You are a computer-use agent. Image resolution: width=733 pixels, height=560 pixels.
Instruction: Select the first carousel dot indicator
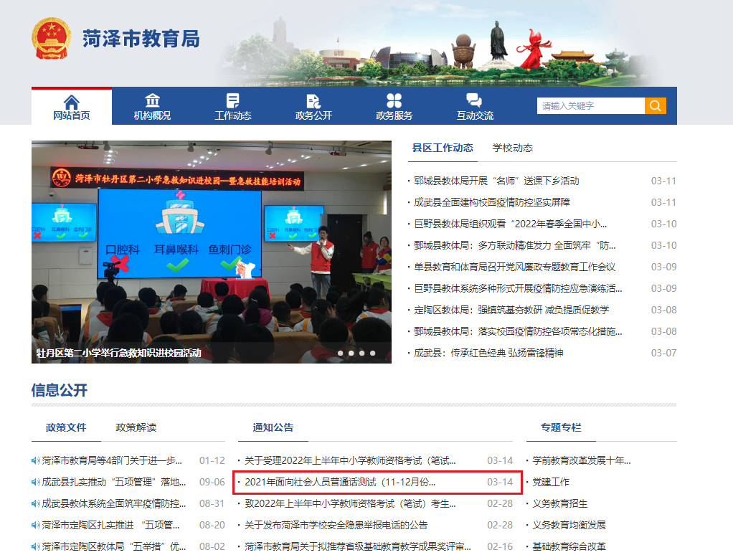click(341, 353)
